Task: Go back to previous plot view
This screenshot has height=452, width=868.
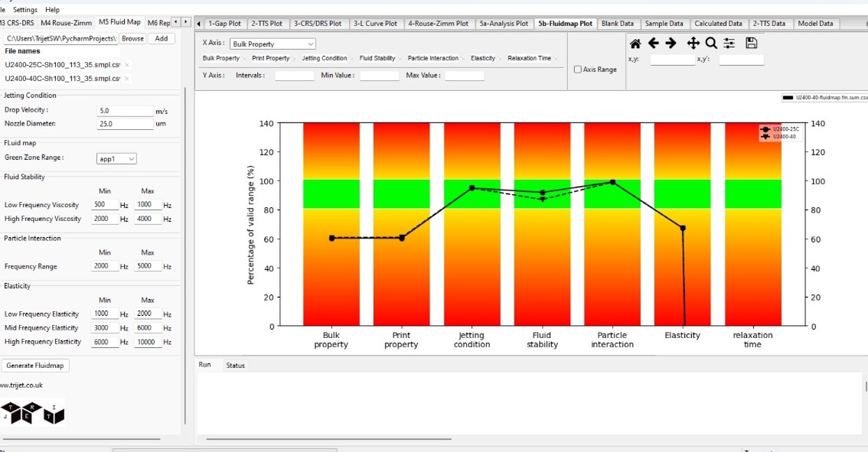Action: click(x=653, y=44)
